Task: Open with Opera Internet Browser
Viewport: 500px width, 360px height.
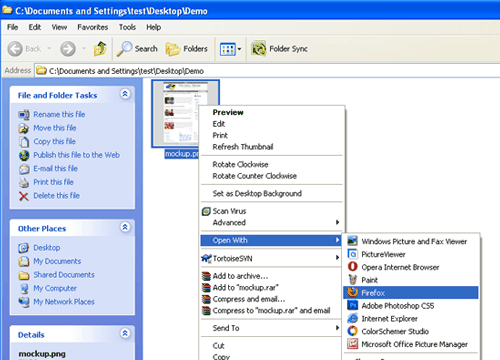Action: coord(411,267)
